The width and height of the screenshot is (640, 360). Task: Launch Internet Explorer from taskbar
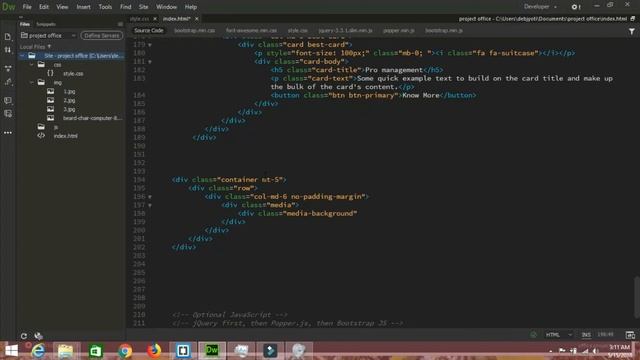point(38,351)
